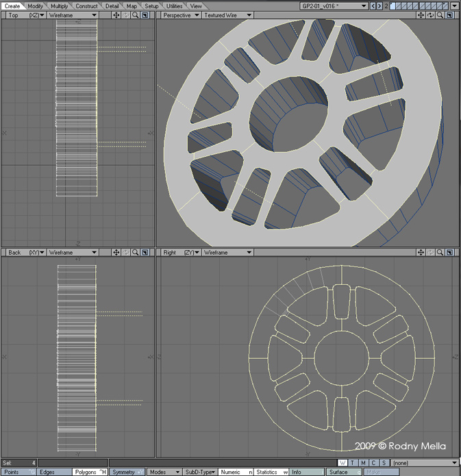The image size is (461, 476).
Task: Click the pan icon in the Right viewport
Action: [x=421, y=253]
